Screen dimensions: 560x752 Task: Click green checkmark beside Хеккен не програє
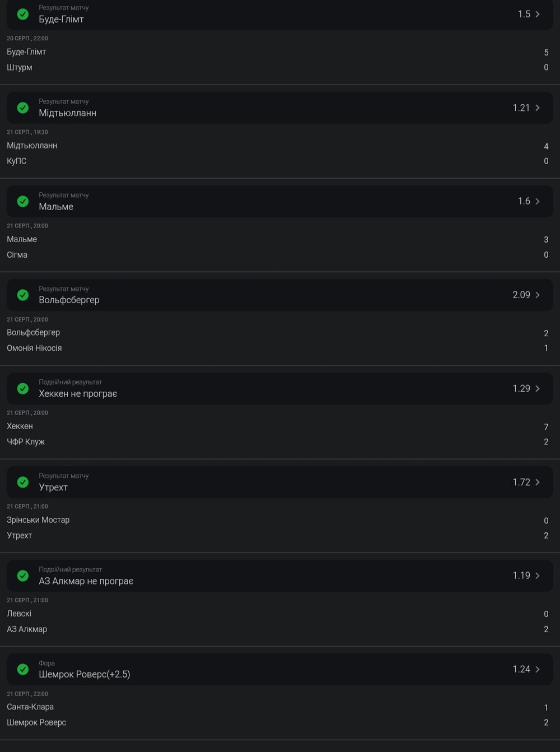(x=23, y=388)
